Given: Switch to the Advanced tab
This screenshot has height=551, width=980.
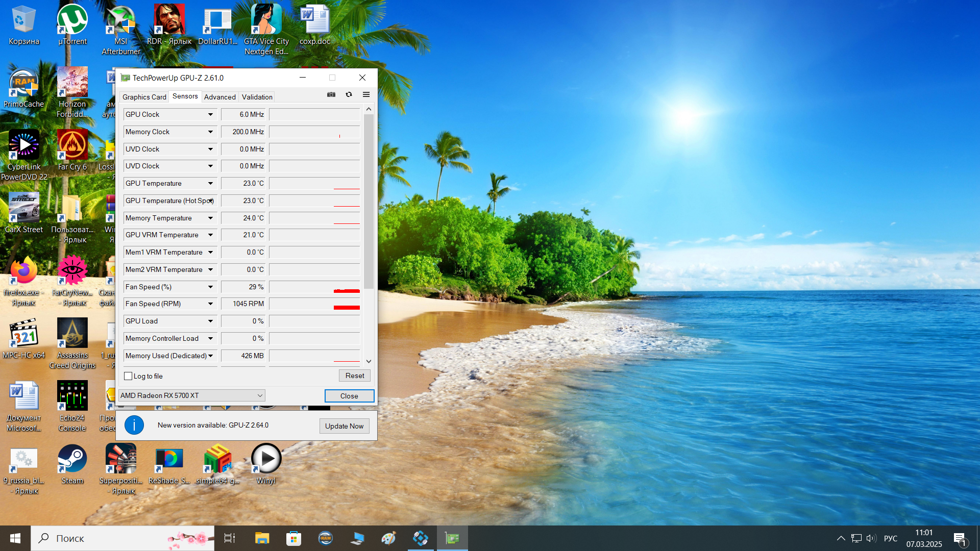Looking at the screenshot, I should 219,97.
